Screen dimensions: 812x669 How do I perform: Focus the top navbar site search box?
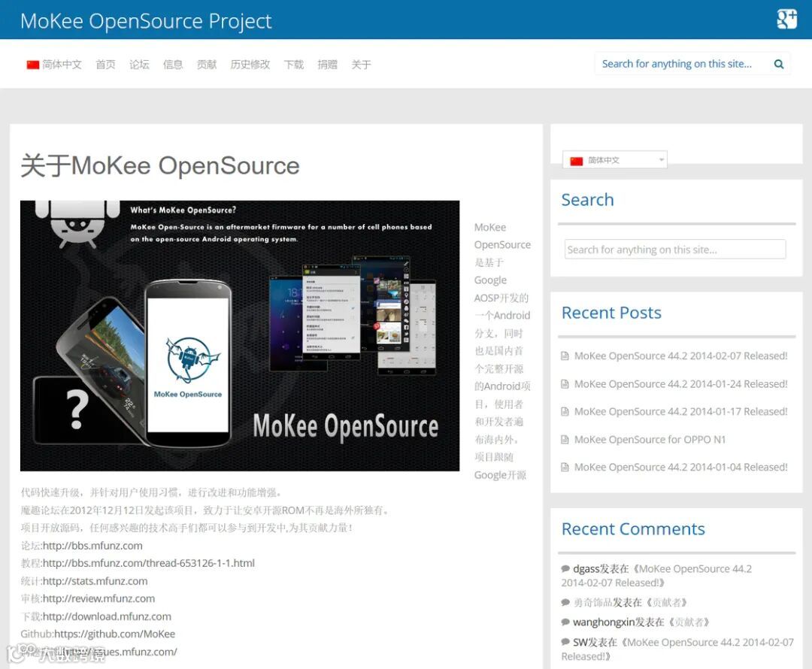684,64
